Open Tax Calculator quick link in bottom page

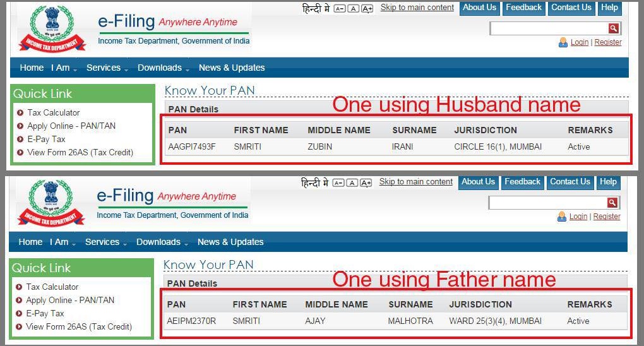52,287
